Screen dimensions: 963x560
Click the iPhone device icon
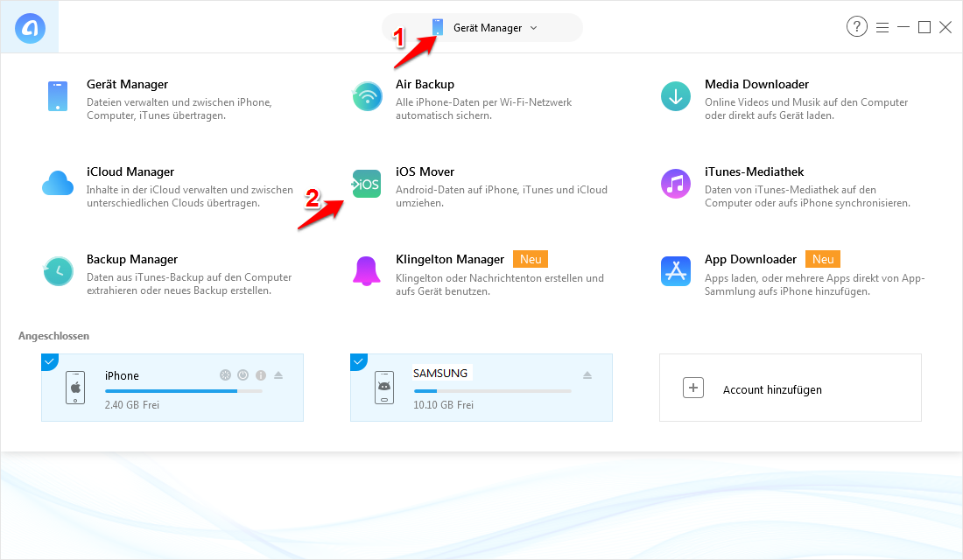point(75,388)
